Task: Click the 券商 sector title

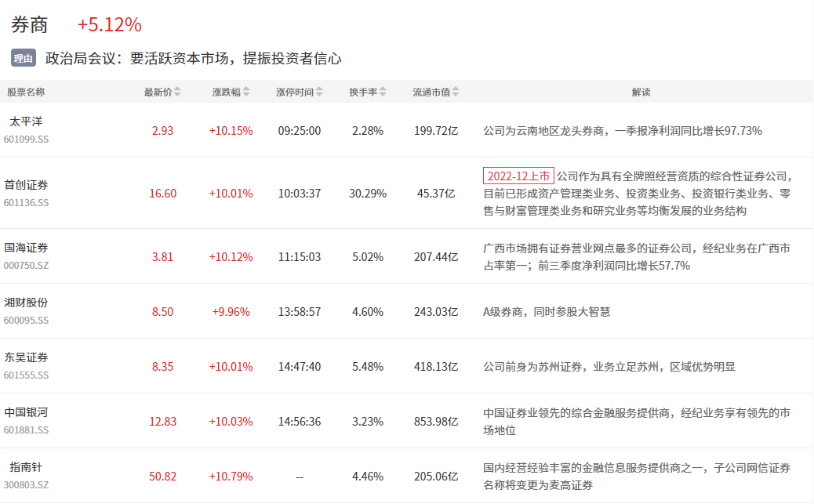Action: point(30,24)
